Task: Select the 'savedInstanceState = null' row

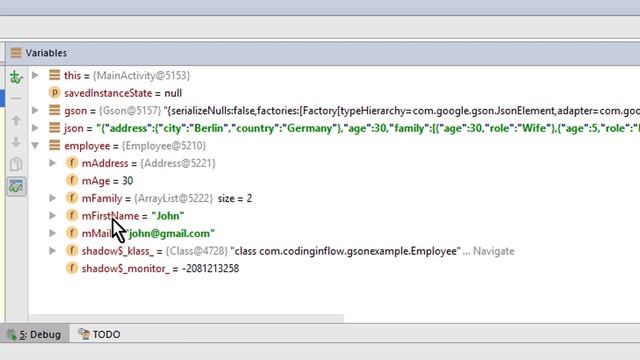Action: [334, 93]
